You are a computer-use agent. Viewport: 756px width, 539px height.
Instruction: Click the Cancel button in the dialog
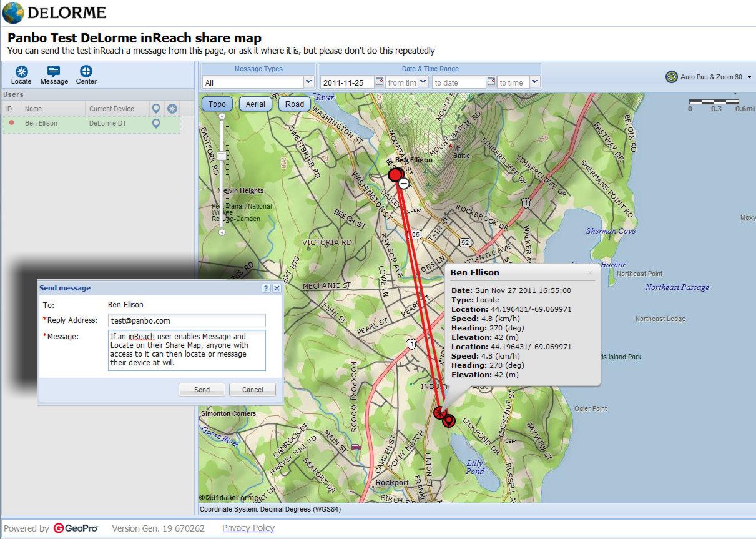(x=252, y=390)
